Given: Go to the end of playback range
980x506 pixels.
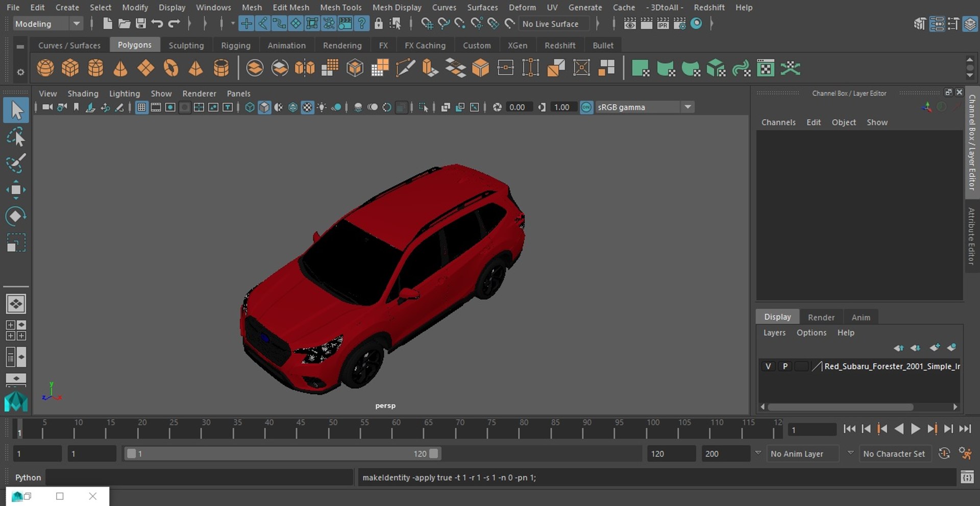Looking at the screenshot, I should pos(965,429).
